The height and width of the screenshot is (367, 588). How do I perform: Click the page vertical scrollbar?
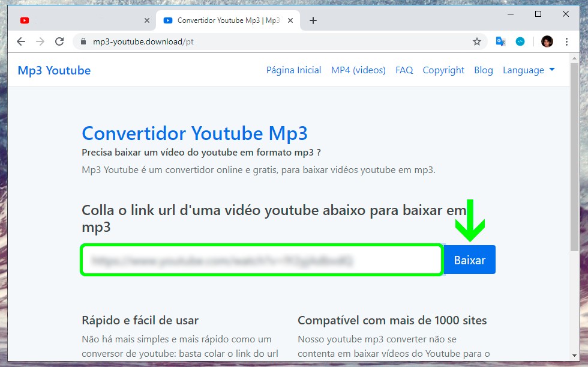coord(574,180)
